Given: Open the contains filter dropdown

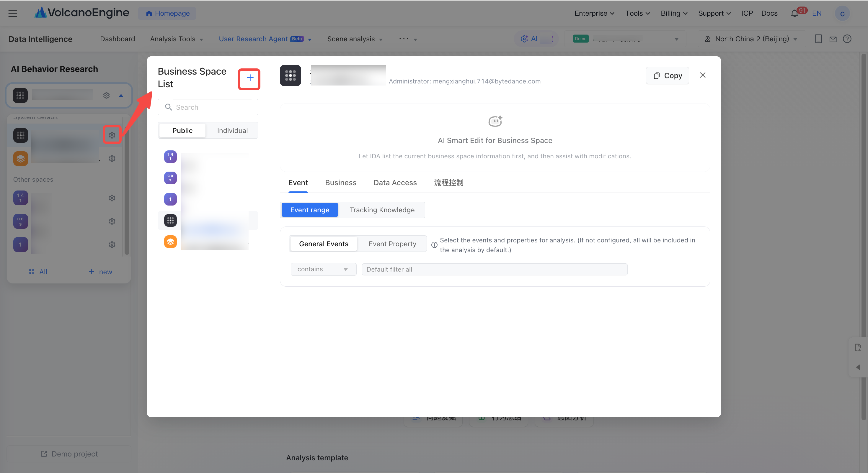Looking at the screenshot, I should (x=324, y=269).
